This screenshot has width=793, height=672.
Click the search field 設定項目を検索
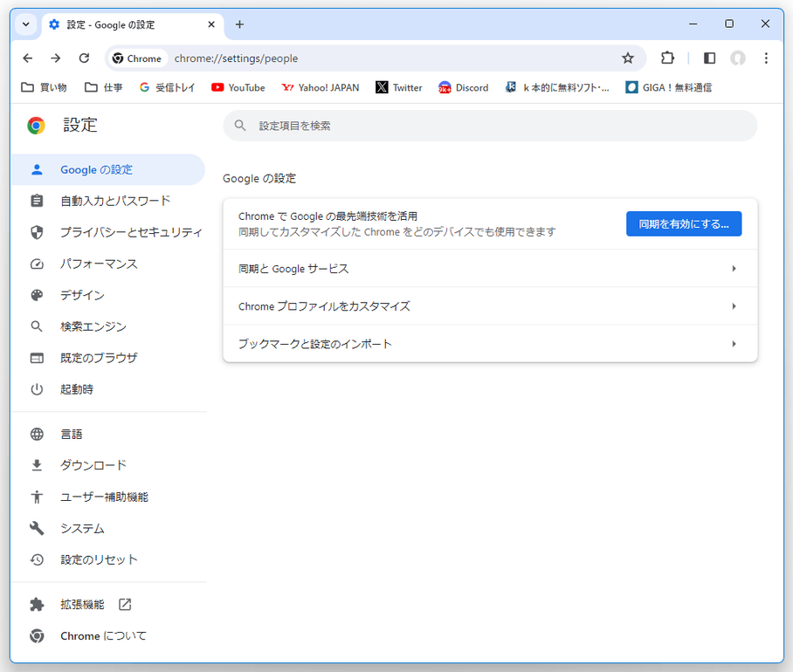tap(490, 126)
